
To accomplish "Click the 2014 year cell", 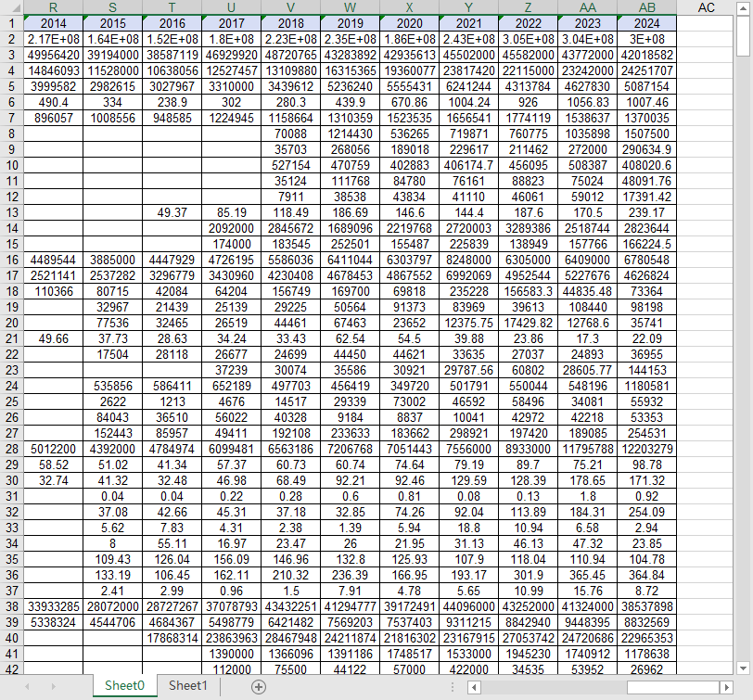I will pyautogui.click(x=53, y=23).
